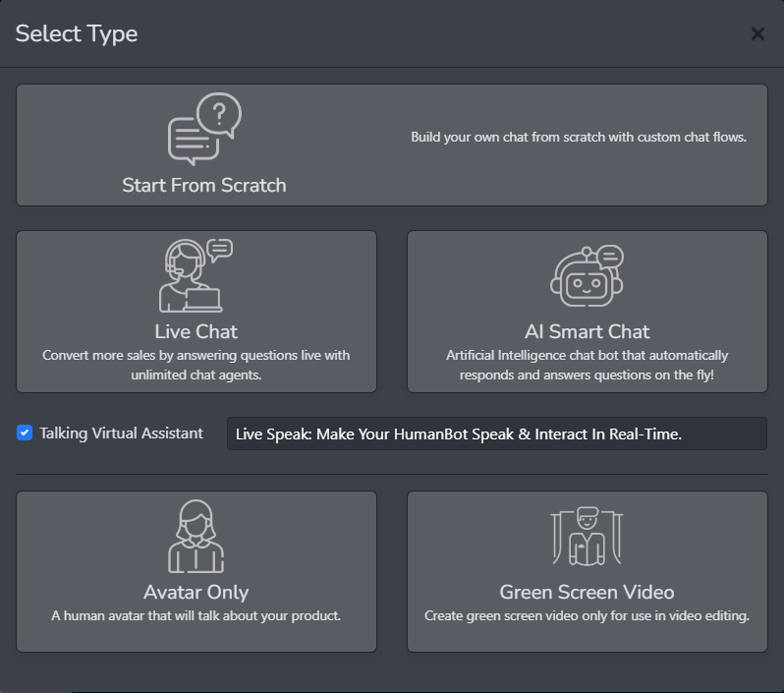Click the Live Speak HumanBot description field
784x693 pixels.
click(x=497, y=433)
